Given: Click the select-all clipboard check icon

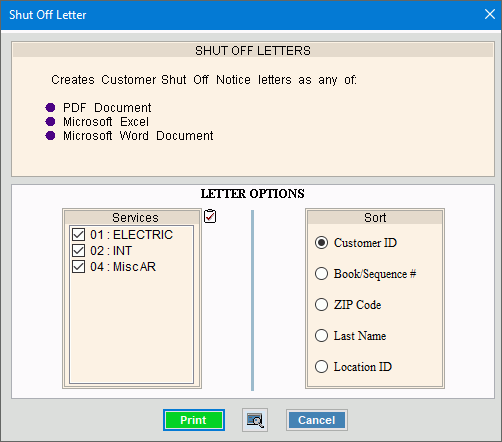Looking at the screenshot, I should click(x=210, y=216).
